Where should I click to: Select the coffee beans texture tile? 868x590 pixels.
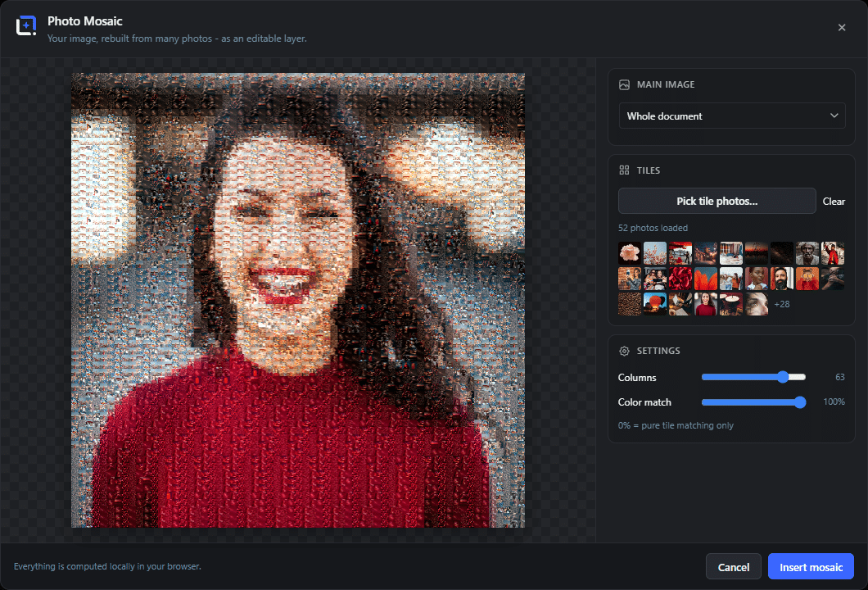point(630,304)
